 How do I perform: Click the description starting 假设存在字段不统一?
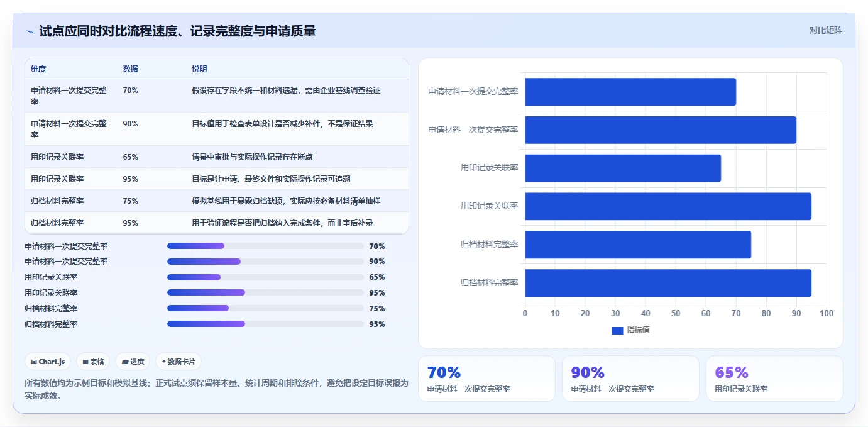pyautogui.click(x=286, y=91)
